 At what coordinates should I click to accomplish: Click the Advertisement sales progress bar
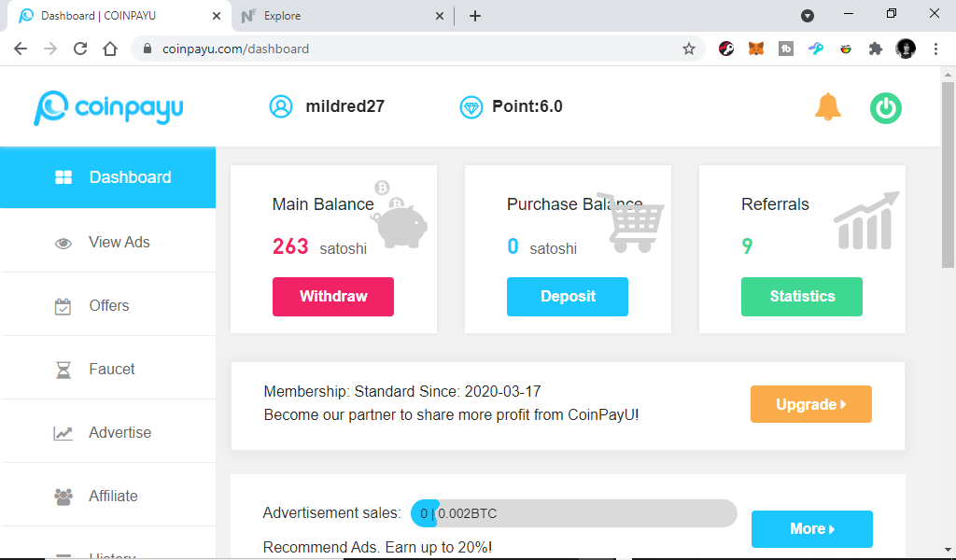[574, 513]
